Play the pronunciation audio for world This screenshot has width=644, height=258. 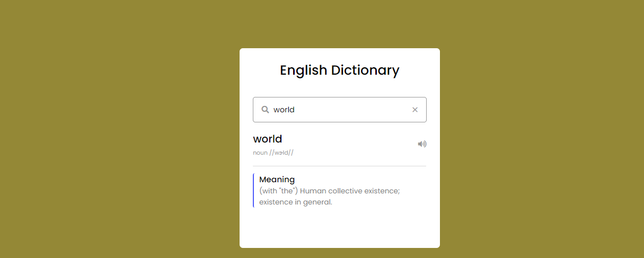point(422,144)
